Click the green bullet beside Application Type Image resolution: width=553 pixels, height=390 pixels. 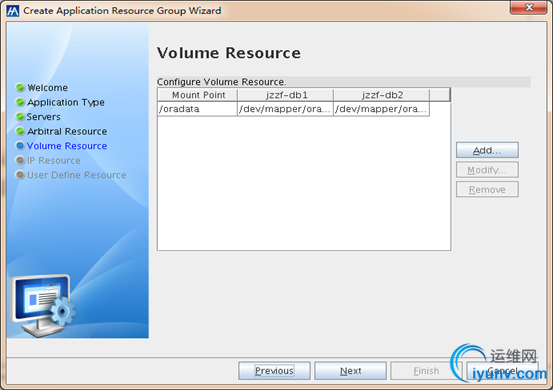tap(20, 102)
